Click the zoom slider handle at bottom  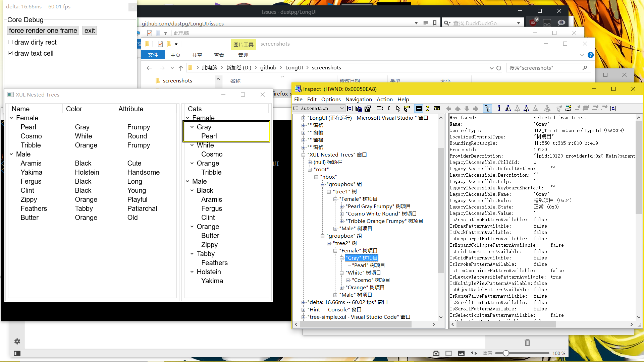(506, 353)
